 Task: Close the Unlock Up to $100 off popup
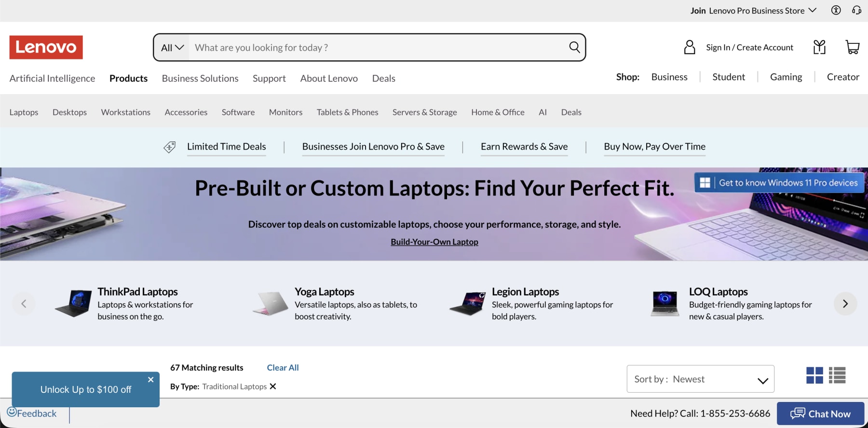[151, 380]
